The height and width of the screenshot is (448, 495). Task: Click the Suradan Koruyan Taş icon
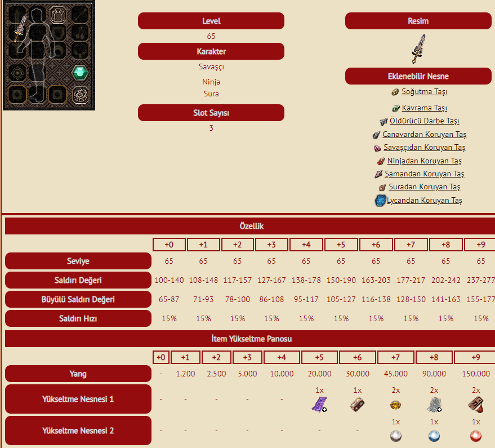click(x=382, y=187)
